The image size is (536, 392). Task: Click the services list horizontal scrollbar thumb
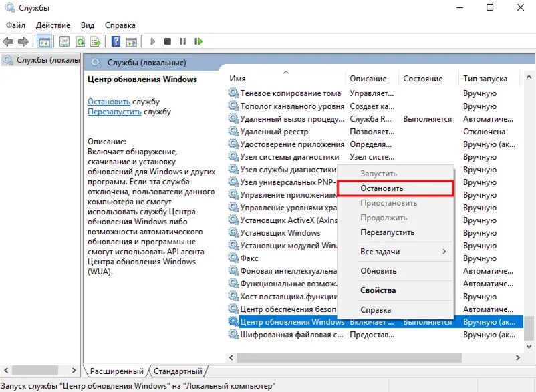click(x=349, y=357)
